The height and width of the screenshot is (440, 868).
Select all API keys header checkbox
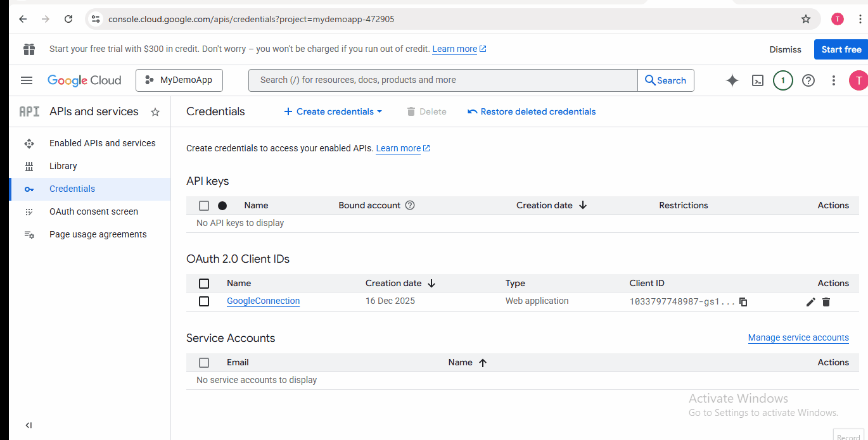[x=204, y=206]
